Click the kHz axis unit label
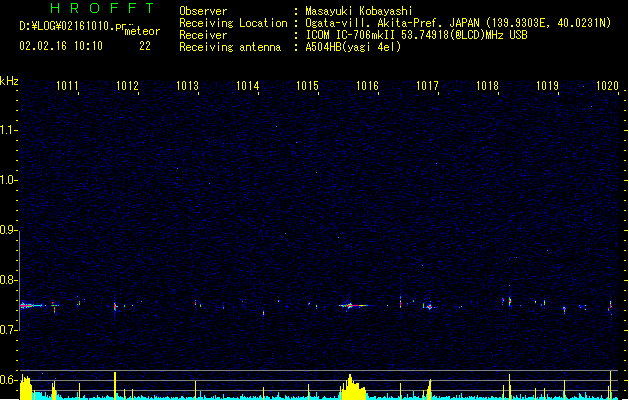This screenshot has height=400, width=629. pyautogui.click(x=9, y=81)
